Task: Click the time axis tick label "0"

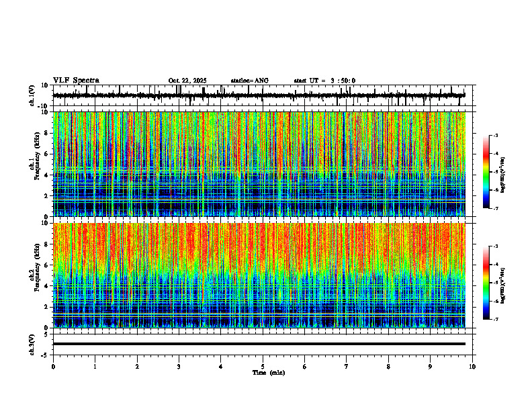Action: 53,367
